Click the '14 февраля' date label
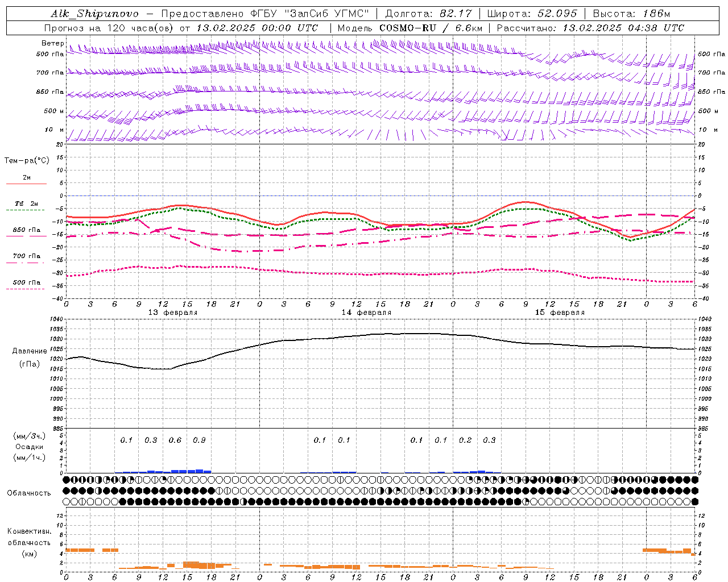This screenshot has width=728, height=582. click(366, 313)
